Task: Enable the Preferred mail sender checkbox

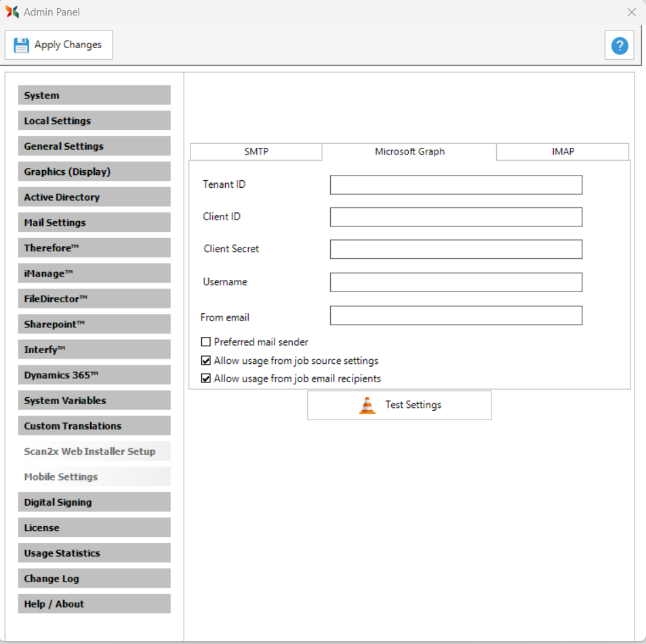Action: point(206,342)
